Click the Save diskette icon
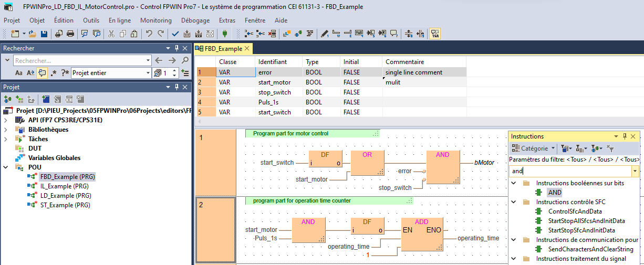 (44, 34)
